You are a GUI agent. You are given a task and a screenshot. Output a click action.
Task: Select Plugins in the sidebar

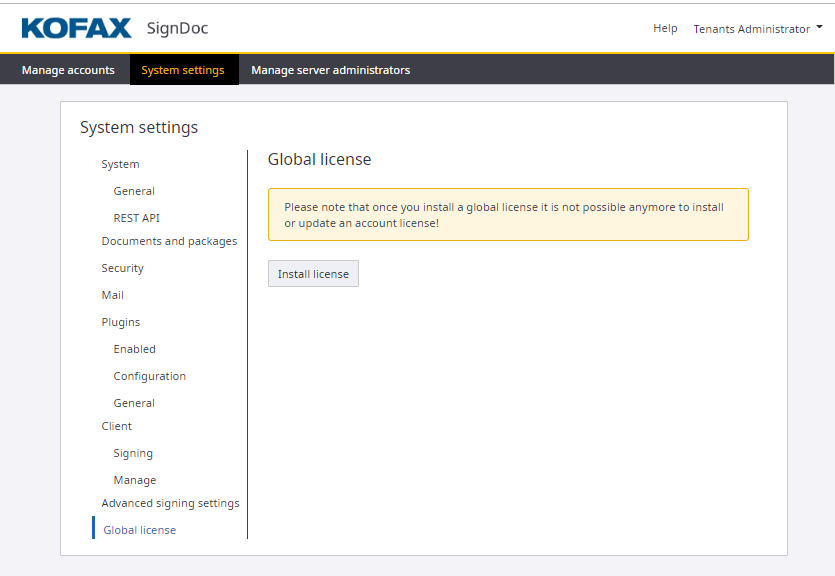coord(120,322)
